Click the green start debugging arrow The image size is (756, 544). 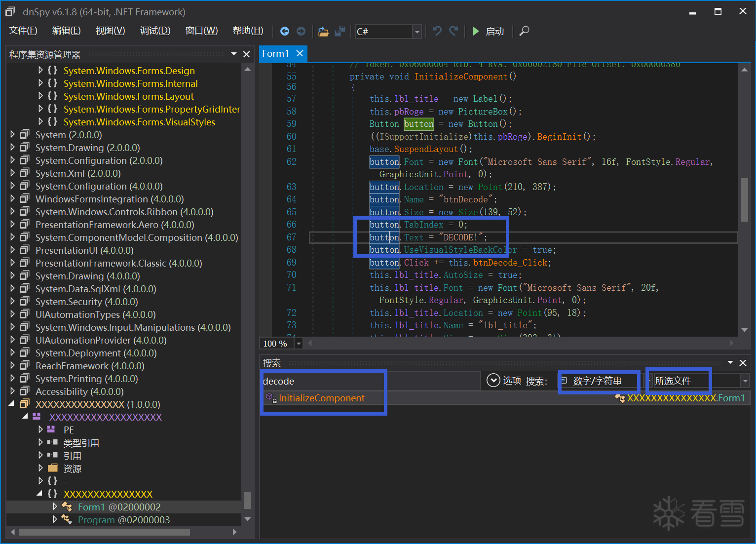click(476, 31)
